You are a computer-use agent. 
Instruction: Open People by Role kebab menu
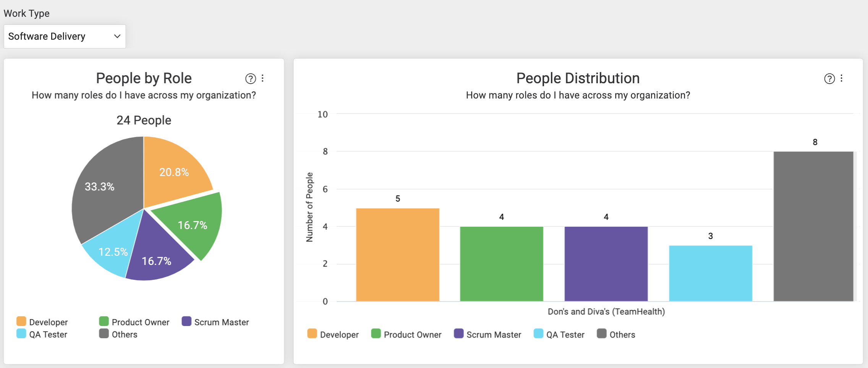pos(262,78)
